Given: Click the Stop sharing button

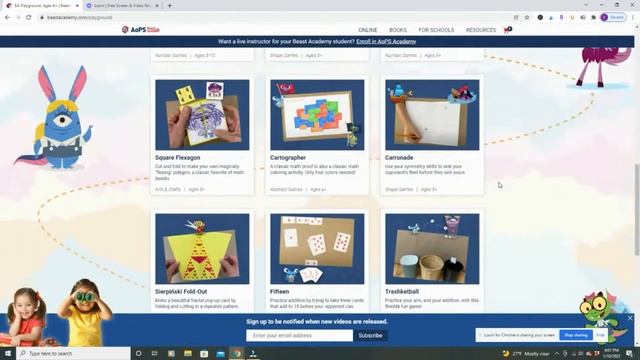Looking at the screenshot, I should (576, 335).
